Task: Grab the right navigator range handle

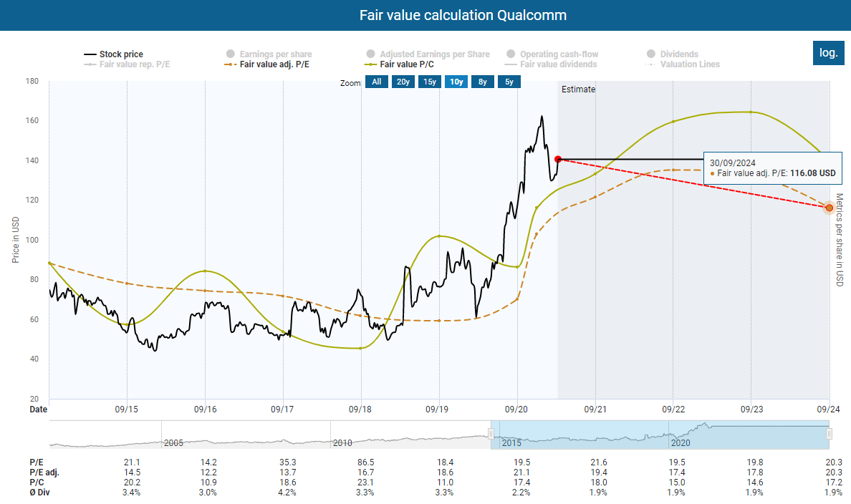Action: point(829,434)
